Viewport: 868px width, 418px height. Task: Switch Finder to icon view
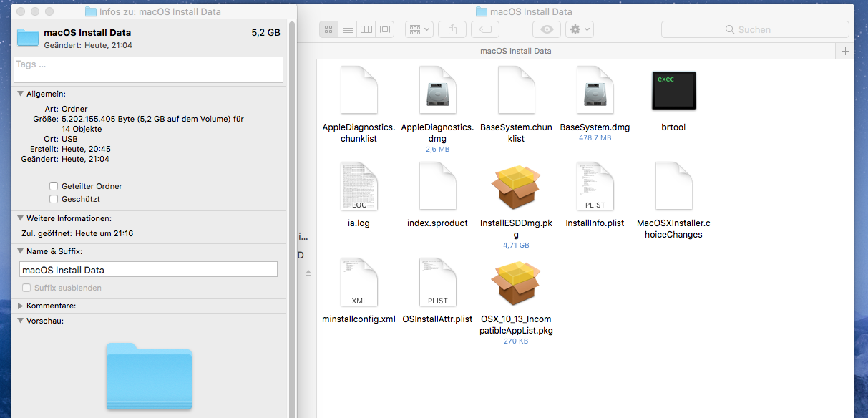[x=328, y=29]
